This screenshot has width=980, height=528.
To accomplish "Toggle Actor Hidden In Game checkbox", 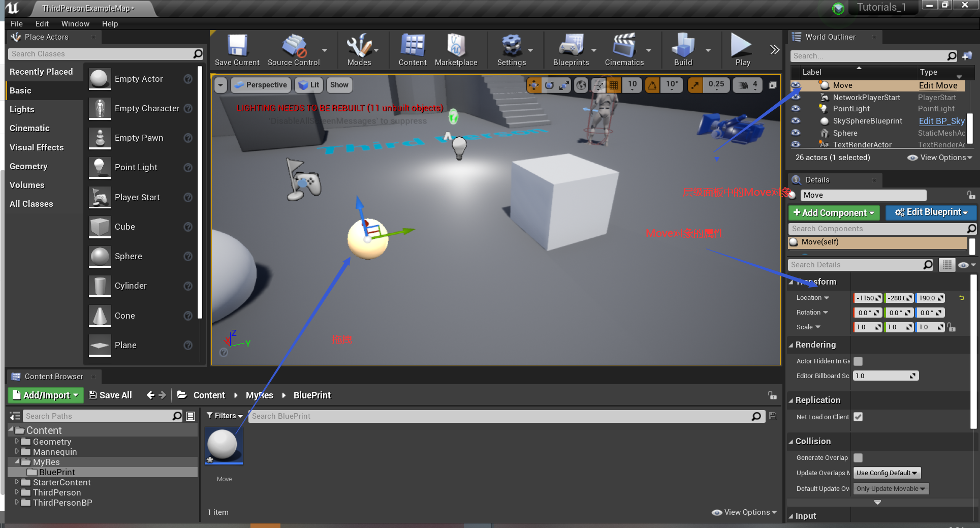I will 858,361.
